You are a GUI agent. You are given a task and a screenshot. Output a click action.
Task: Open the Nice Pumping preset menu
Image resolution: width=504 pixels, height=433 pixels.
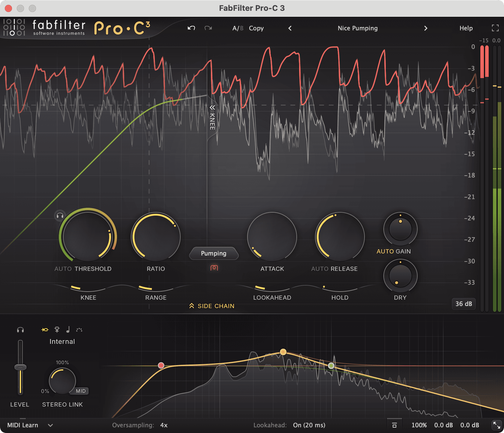click(x=358, y=28)
